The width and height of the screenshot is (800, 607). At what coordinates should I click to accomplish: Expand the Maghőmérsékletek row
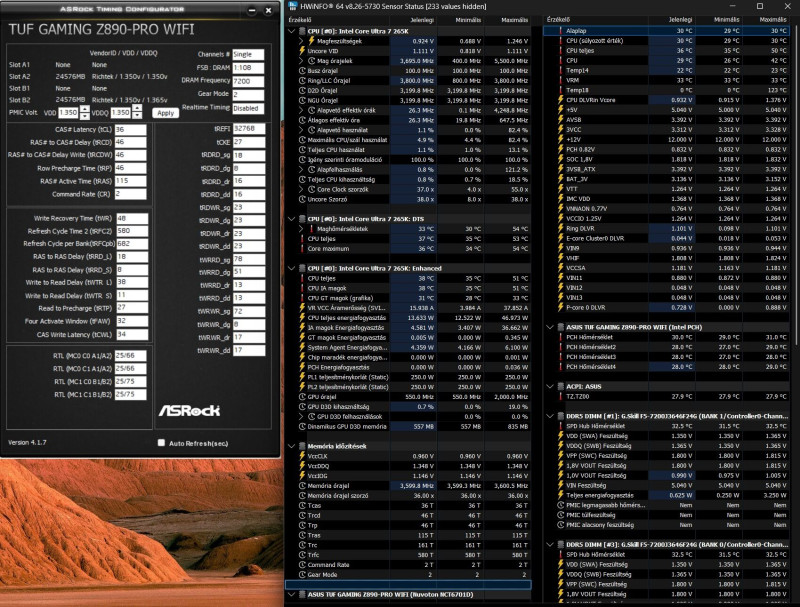point(302,229)
